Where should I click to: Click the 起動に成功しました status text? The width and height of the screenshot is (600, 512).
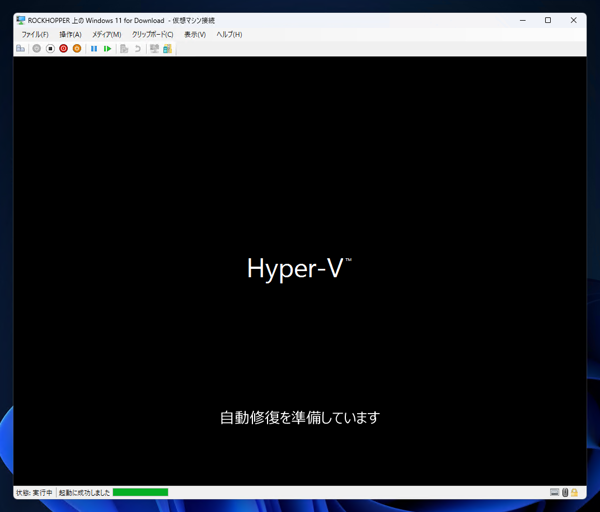84,492
